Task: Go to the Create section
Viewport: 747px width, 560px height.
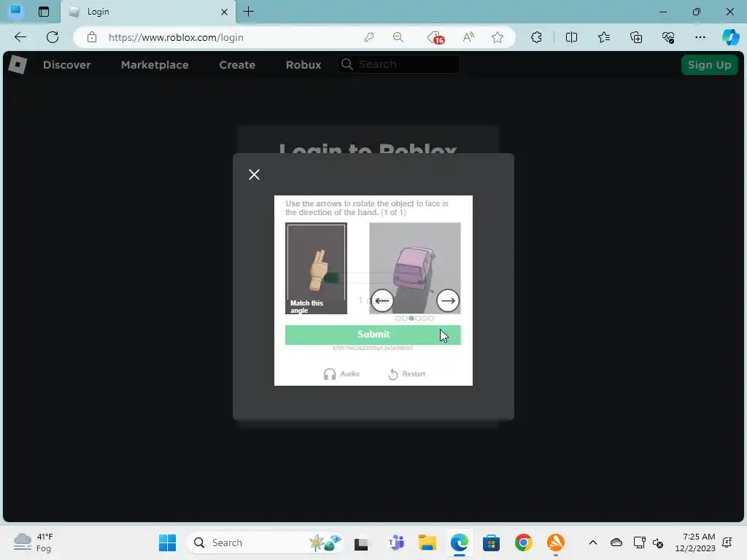Action: pos(237,65)
